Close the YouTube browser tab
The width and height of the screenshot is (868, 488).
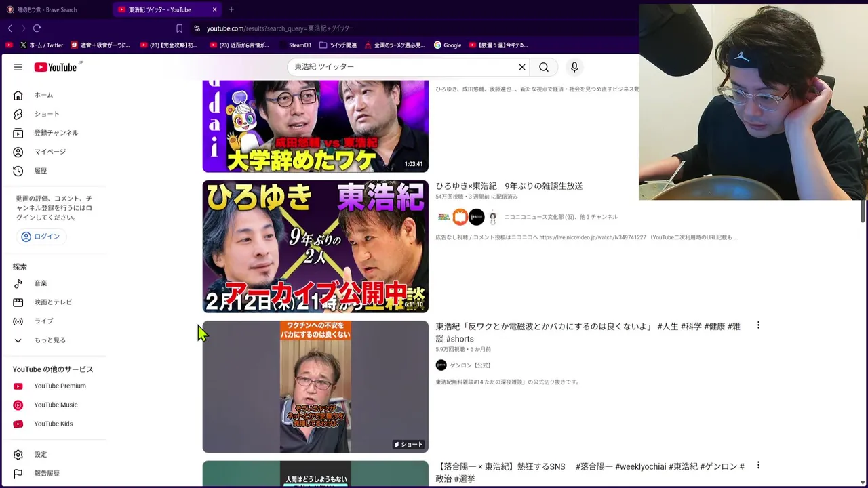click(215, 9)
